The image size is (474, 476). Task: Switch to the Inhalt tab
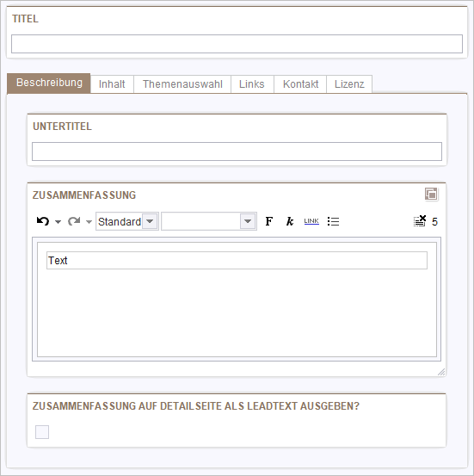(112, 84)
